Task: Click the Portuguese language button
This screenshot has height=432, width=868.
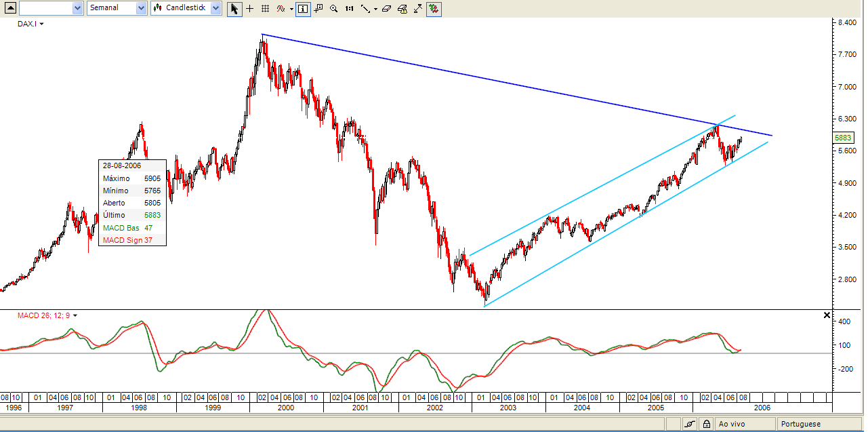Action: pyautogui.click(x=801, y=423)
